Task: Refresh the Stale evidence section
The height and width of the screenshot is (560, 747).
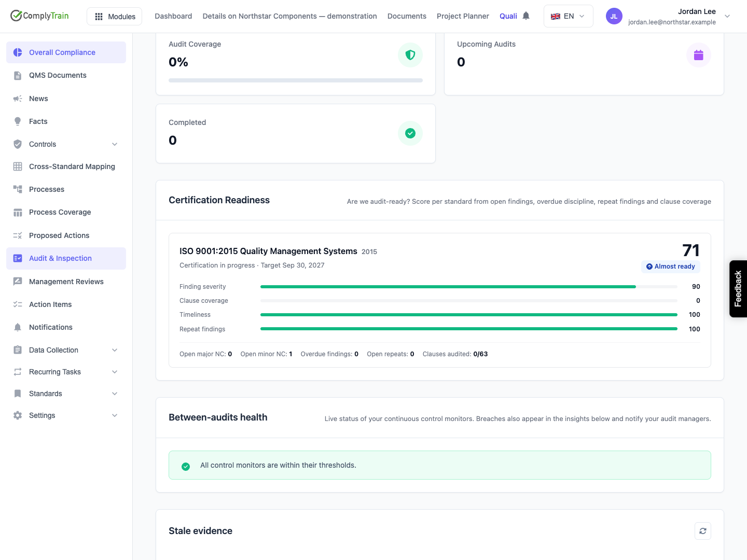Action: coord(703,531)
